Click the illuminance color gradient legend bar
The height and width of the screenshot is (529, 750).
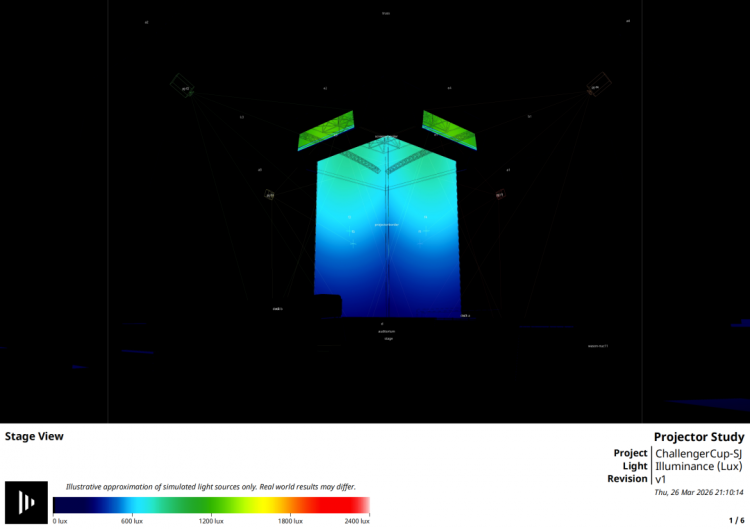[x=211, y=505]
